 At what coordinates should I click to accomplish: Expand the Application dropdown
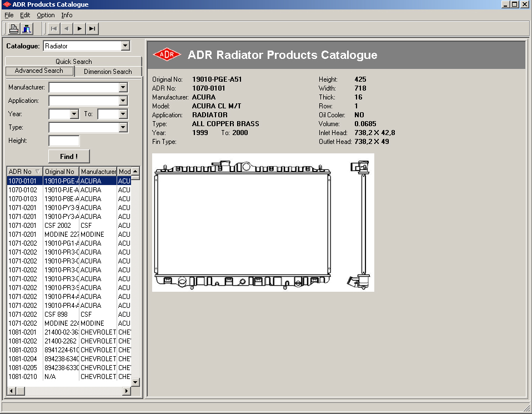pyautogui.click(x=123, y=101)
